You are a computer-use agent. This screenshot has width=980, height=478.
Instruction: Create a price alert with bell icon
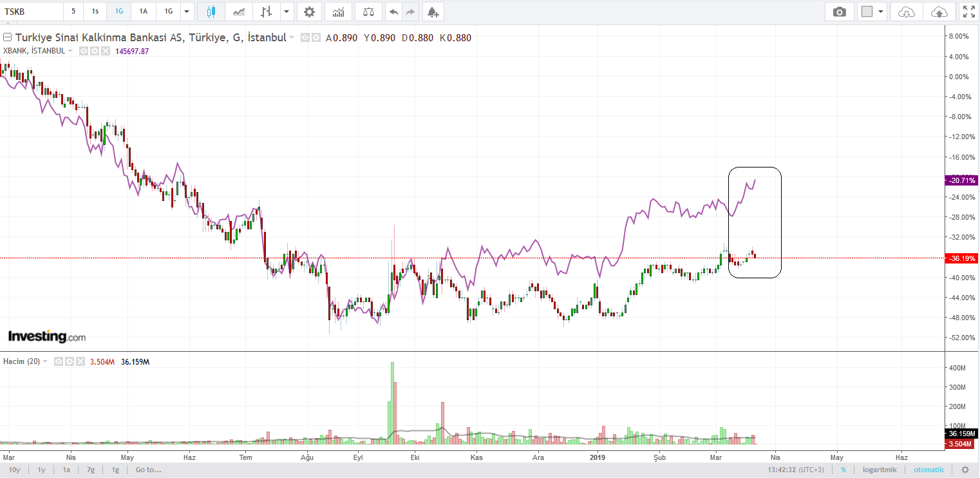433,12
